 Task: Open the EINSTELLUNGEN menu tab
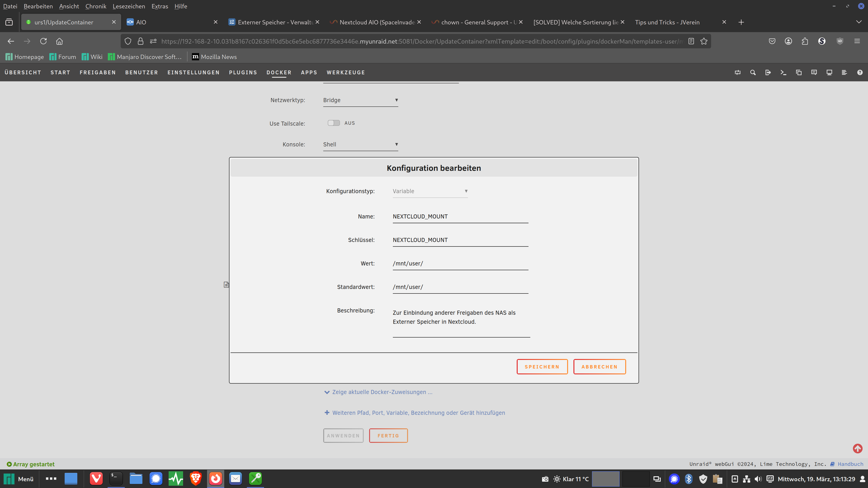194,72
